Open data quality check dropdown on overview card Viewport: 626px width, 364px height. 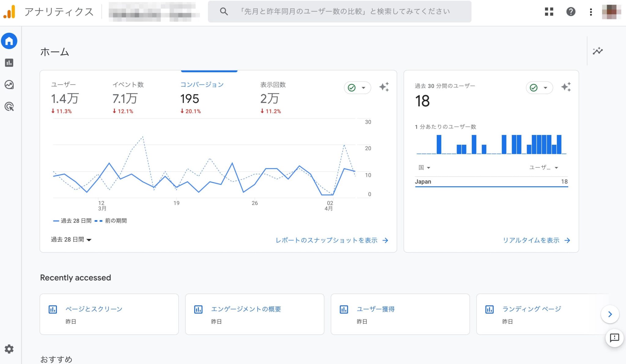click(x=357, y=88)
